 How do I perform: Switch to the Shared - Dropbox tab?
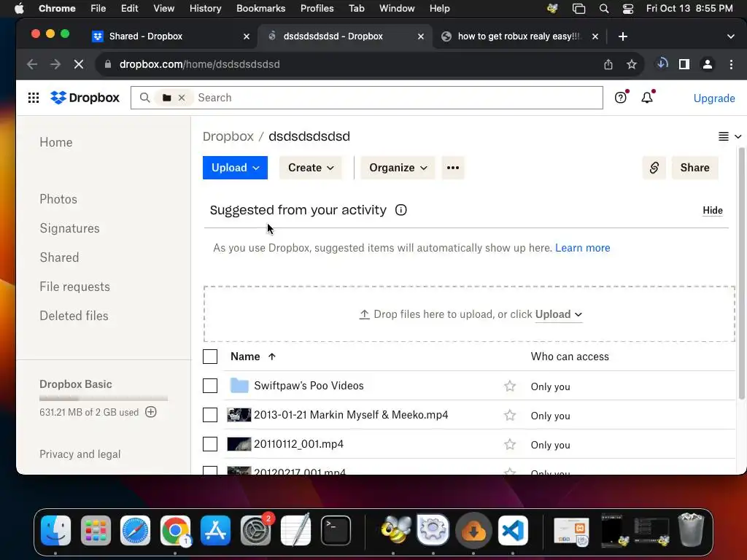171,36
